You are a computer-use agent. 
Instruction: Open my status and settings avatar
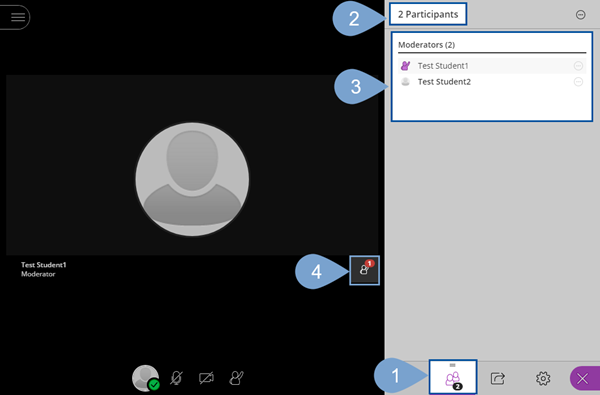(x=146, y=378)
